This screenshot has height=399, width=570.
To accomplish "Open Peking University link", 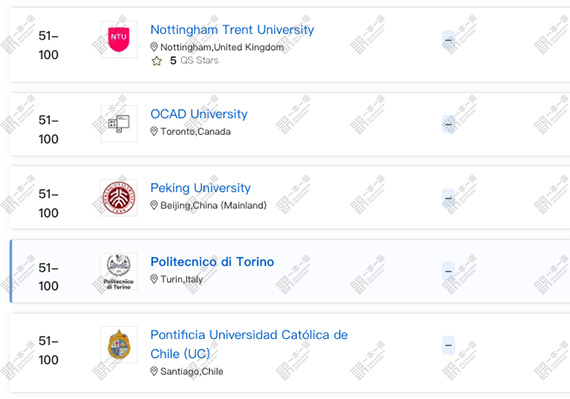I will 200,188.
